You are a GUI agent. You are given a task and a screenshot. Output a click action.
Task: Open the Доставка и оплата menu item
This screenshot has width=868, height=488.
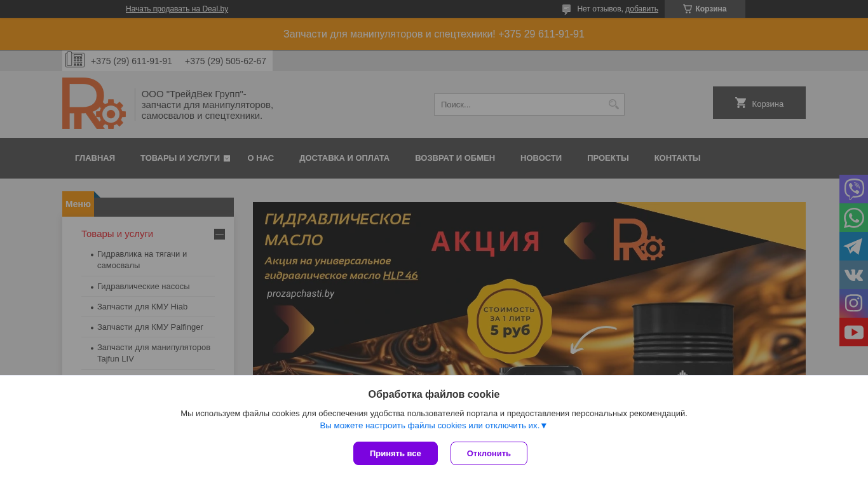pos(344,158)
